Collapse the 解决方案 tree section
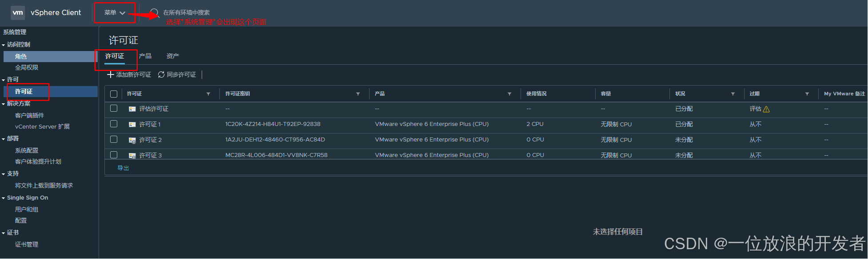Screen dimensions: 868x259 pos(4,104)
